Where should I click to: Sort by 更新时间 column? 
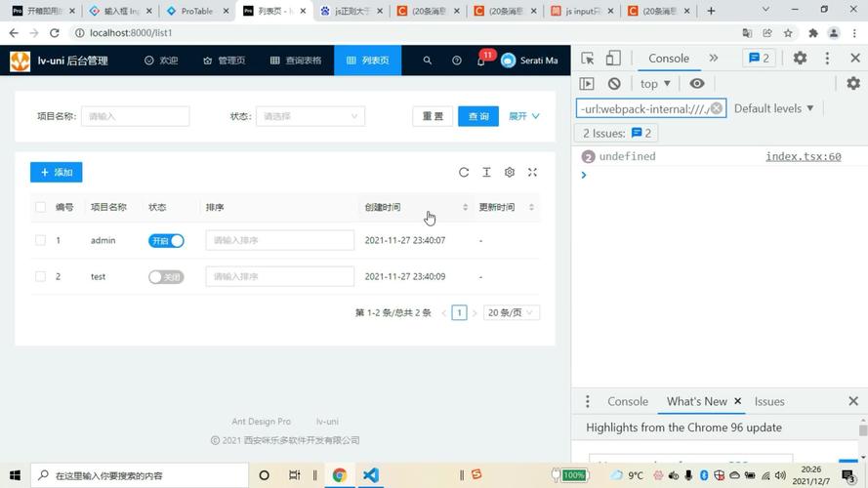[x=507, y=207]
